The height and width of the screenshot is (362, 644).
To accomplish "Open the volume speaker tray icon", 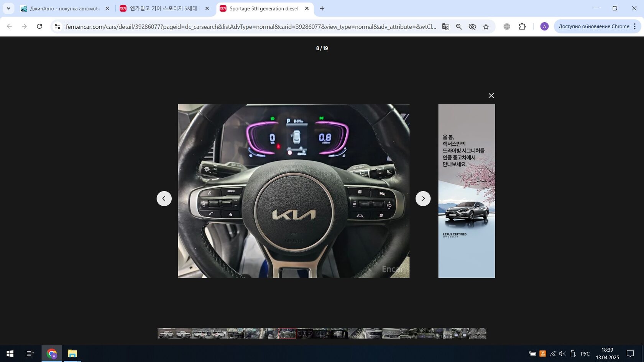I will pos(562,354).
